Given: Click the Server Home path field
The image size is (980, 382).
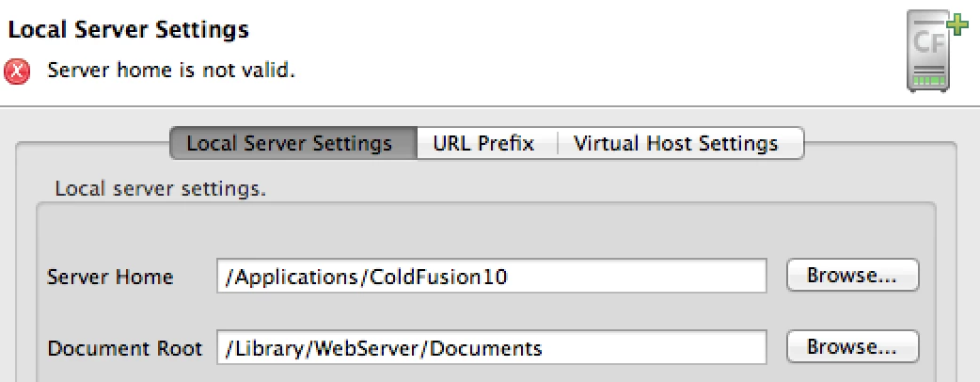Looking at the screenshot, I should click(492, 276).
